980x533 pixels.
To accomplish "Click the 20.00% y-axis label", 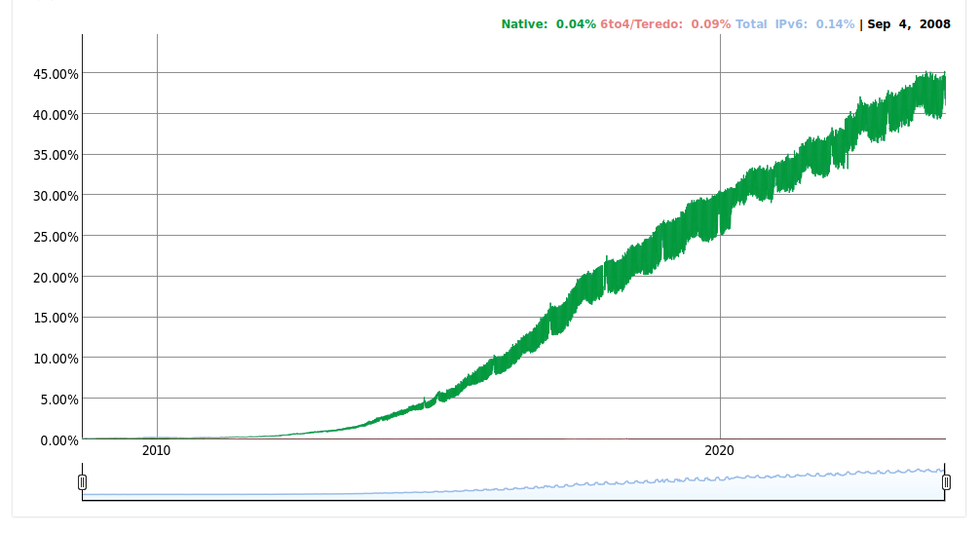I will pos(56,278).
